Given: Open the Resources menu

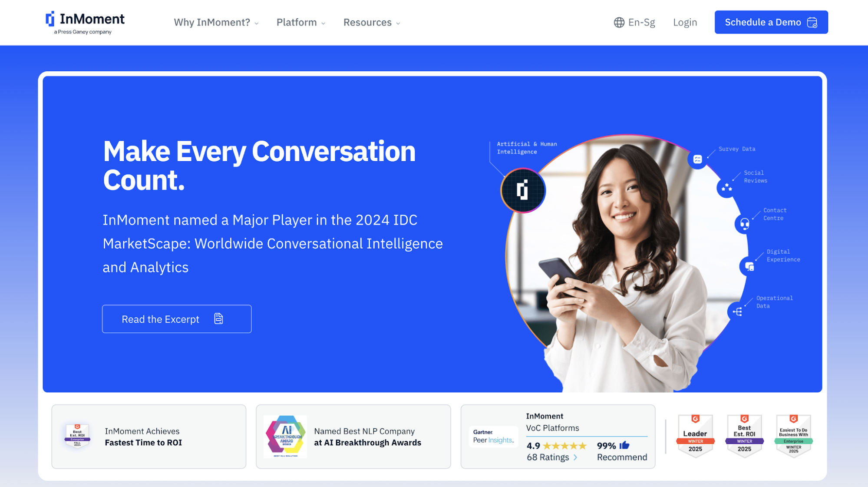Looking at the screenshot, I should [372, 22].
